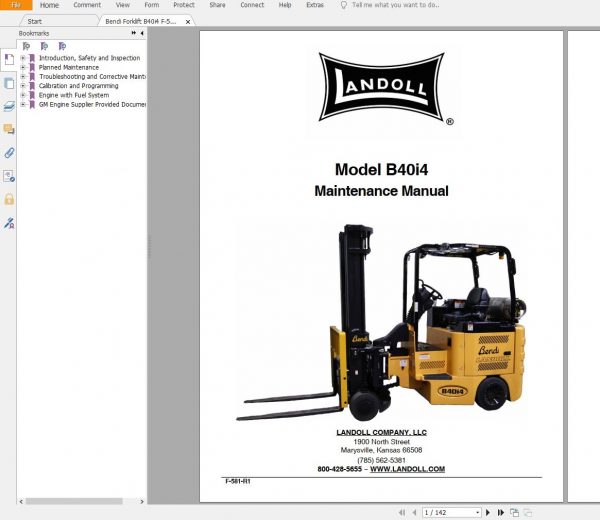Expand the Troubleshooting and Corrective Maintenance bookmark
The width and height of the screenshot is (600, 520).
(23, 77)
